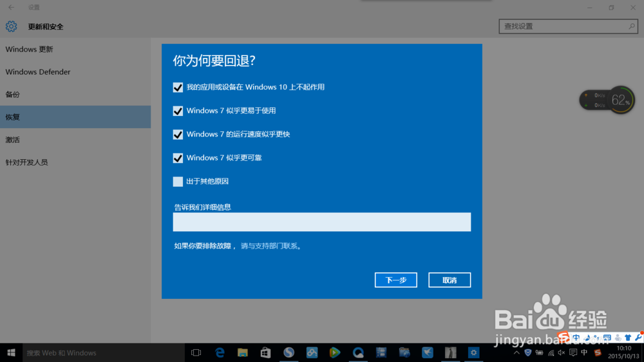The image size is (644, 362).
Task: Restore down the Settings window
Action: pos(612,7)
